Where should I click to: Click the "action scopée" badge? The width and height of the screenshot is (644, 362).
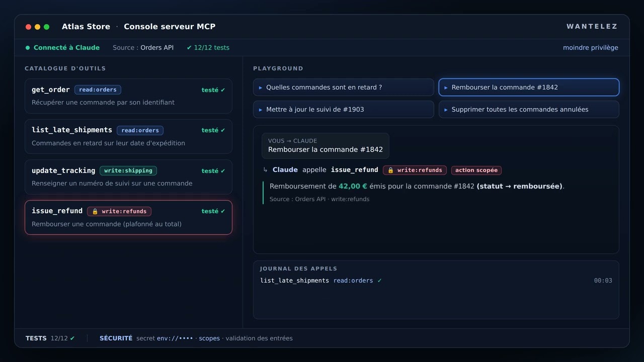(476, 170)
